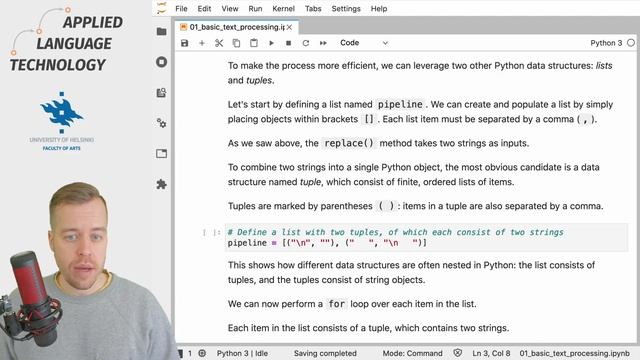Open the commands palette sidebar icon

pyautogui.click(x=162, y=93)
